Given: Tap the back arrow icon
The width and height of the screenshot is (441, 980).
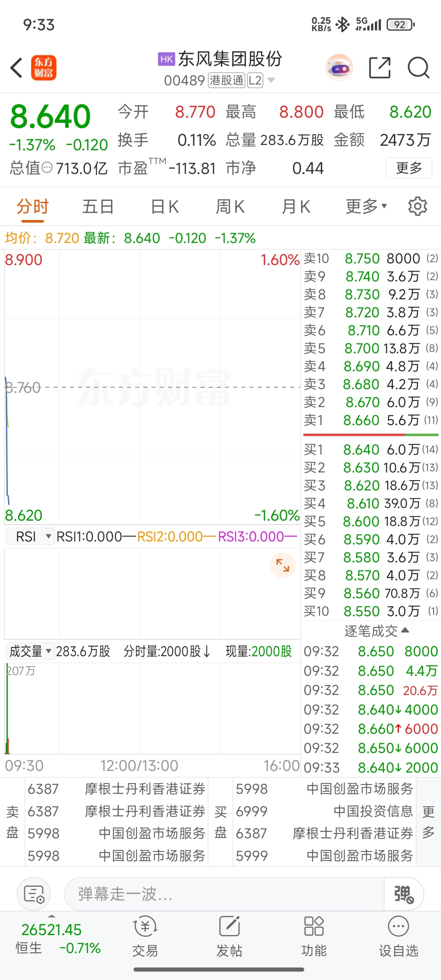Looking at the screenshot, I should coord(17,68).
